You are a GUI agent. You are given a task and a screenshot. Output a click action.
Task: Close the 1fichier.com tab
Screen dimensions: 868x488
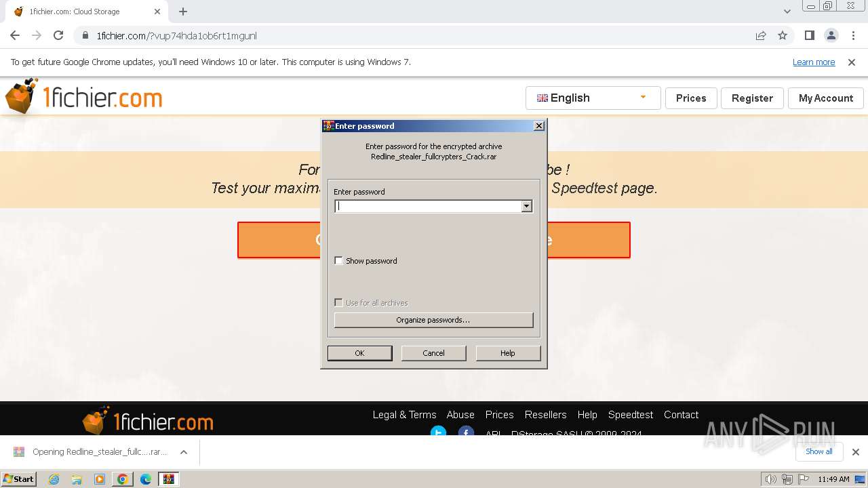tap(157, 12)
